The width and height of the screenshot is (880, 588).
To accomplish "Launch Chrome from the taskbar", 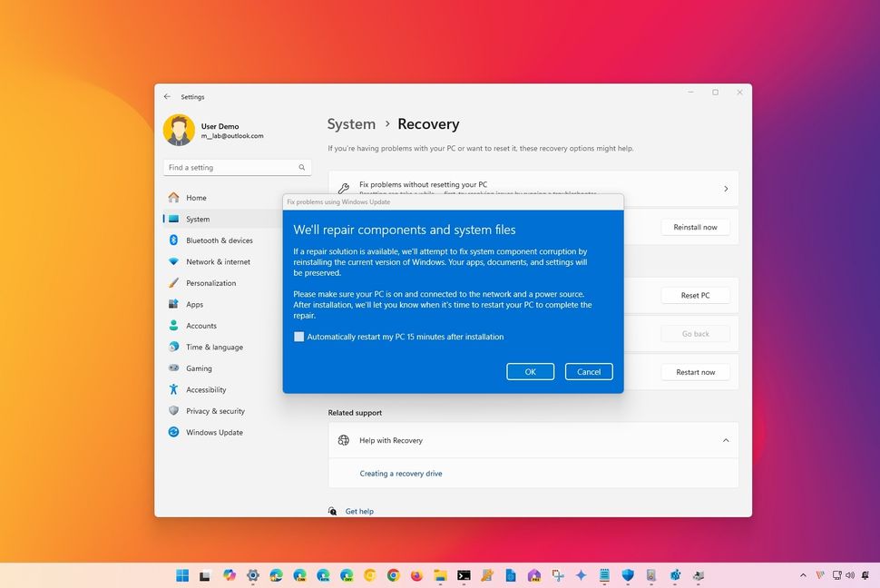I will pos(393,575).
